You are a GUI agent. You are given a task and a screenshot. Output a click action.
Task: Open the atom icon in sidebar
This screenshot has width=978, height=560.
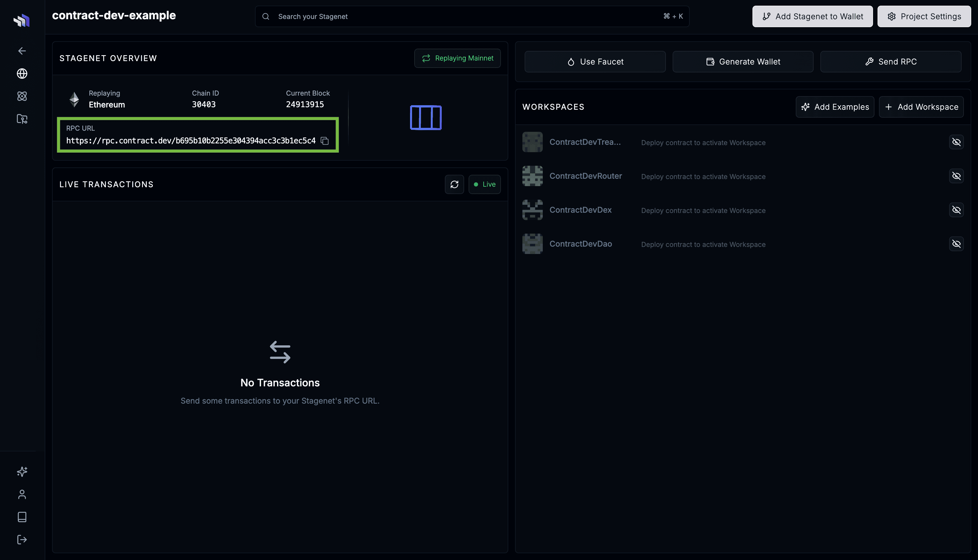(x=22, y=96)
